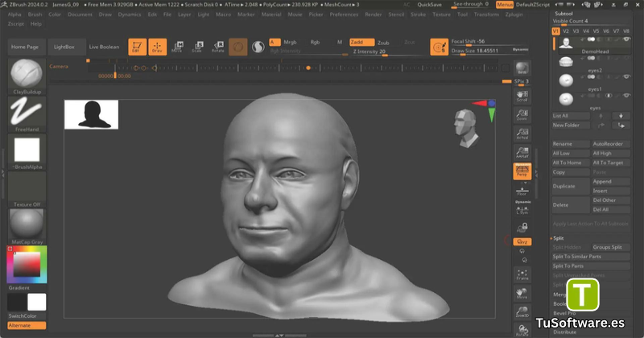
Task: Toggle Zadd sculpt mode
Action: [x=361, y=43]
